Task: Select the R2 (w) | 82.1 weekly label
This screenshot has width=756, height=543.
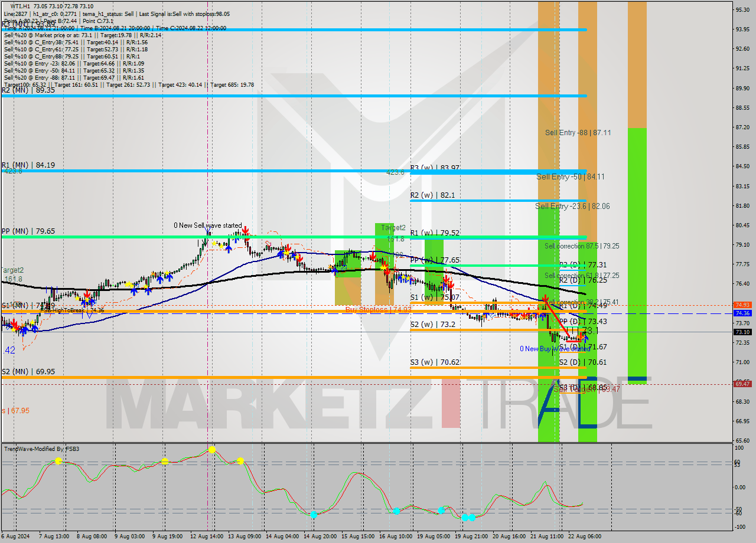Action: click(432, 195)
